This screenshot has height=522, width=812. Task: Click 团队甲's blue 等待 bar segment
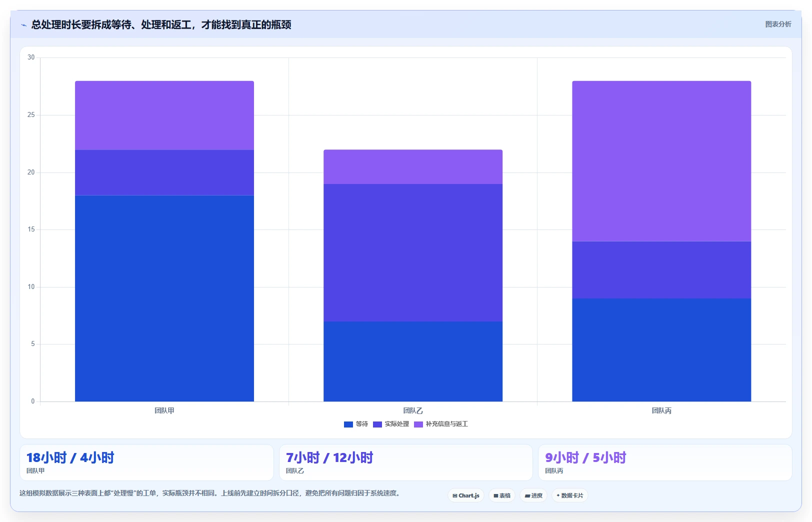[164, 298]
